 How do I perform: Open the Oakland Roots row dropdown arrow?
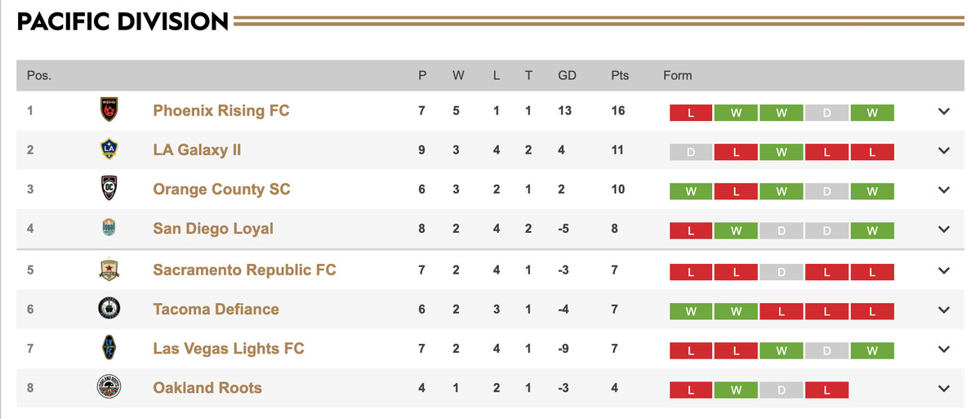coord(944,389)
